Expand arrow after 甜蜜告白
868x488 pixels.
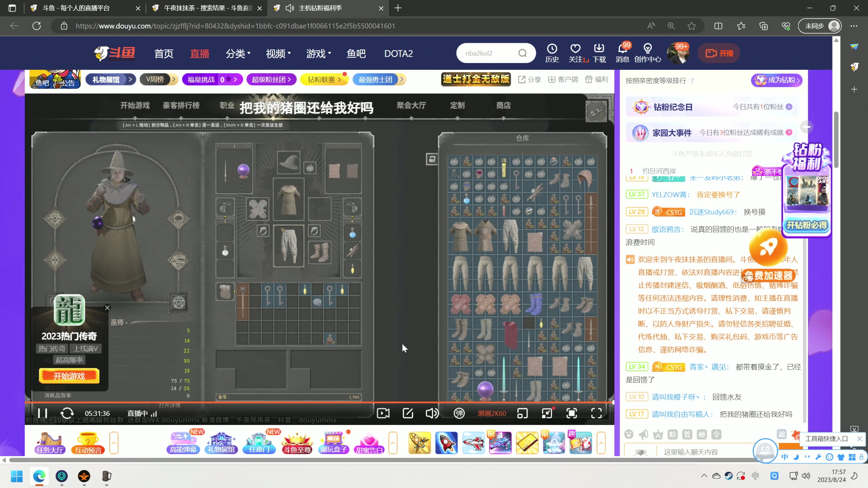coord(393,443)
